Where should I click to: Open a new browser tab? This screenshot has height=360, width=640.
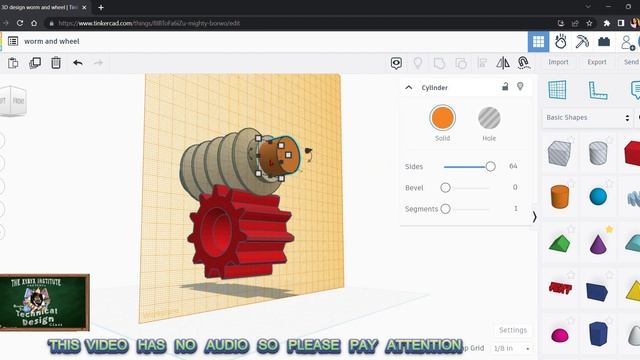coord(101,7)
